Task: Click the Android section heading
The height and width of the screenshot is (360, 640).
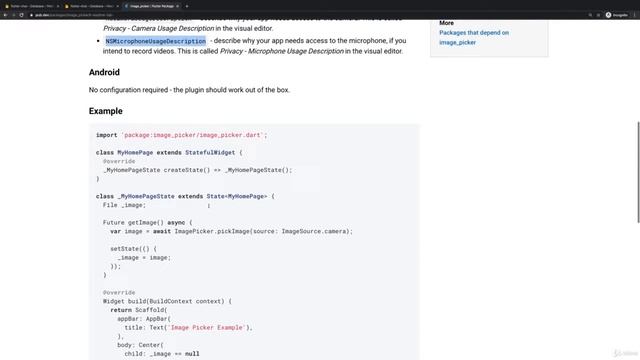Action: tap(104, 72)
